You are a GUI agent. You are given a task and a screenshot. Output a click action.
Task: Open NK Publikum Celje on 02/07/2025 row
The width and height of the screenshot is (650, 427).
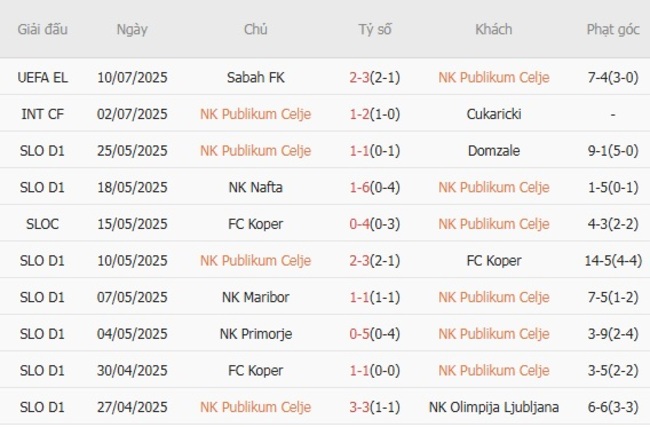click(x=255, y=114)
